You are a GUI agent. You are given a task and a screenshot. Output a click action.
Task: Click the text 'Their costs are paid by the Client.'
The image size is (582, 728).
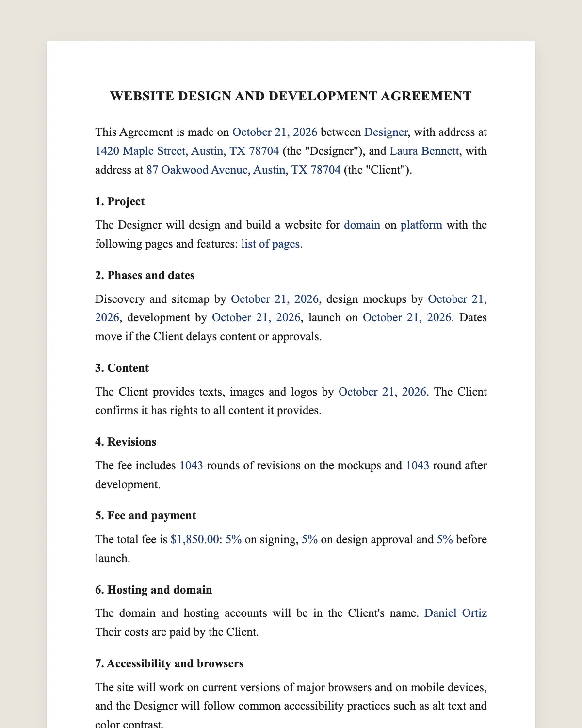(x=177, y=632)
